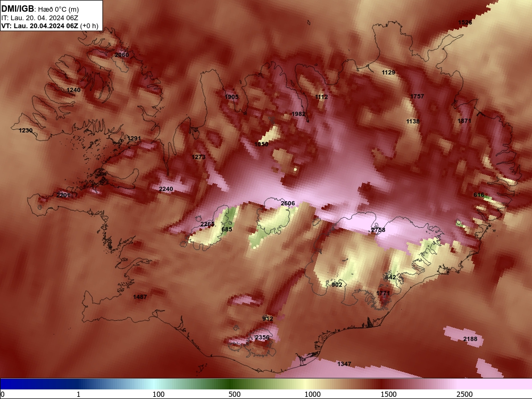
Task: Click the map value 1982
Action: point(298,114)
